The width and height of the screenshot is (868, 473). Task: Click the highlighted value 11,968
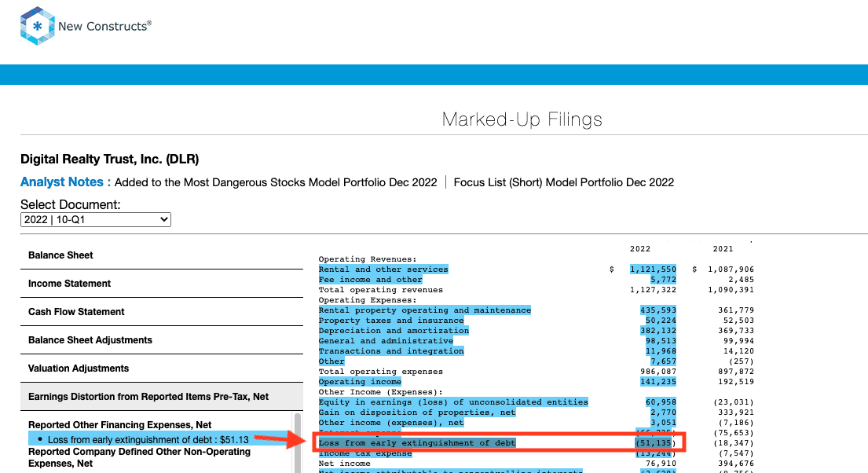point(661,351)
